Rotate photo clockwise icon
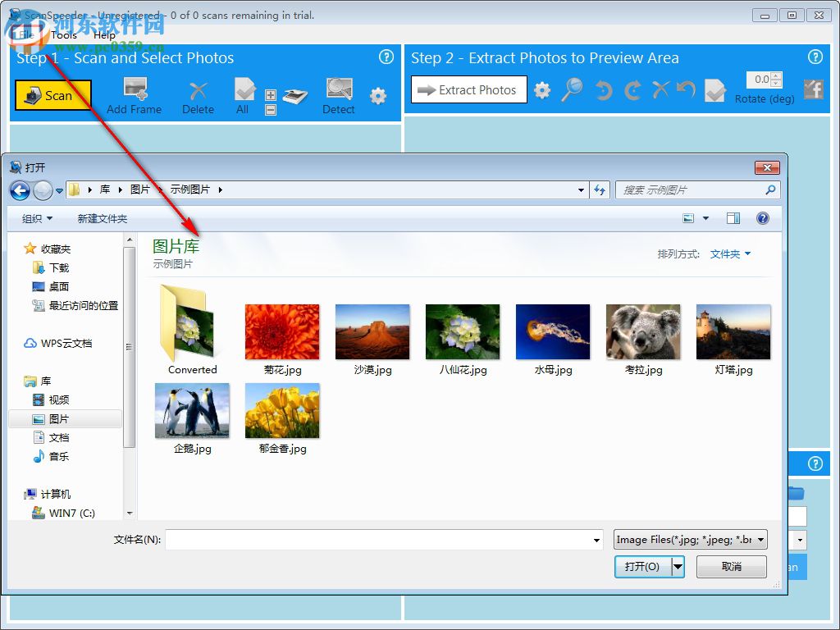Viewport: 840px width, 630px height. coord(632,90)
